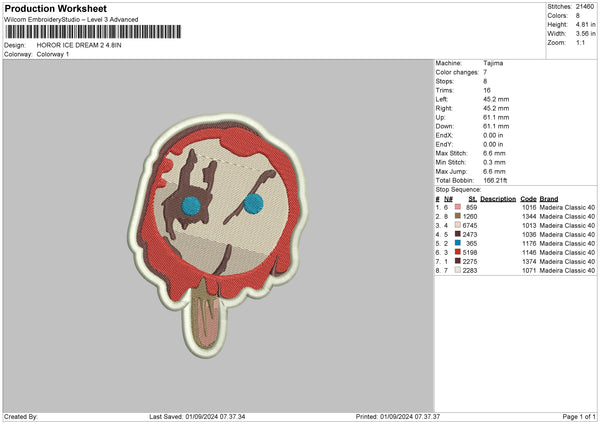Click the 'Brand' column header
The height and width of the screenshot is (424, 600).
pyautogui.click(x=549, y=199)
